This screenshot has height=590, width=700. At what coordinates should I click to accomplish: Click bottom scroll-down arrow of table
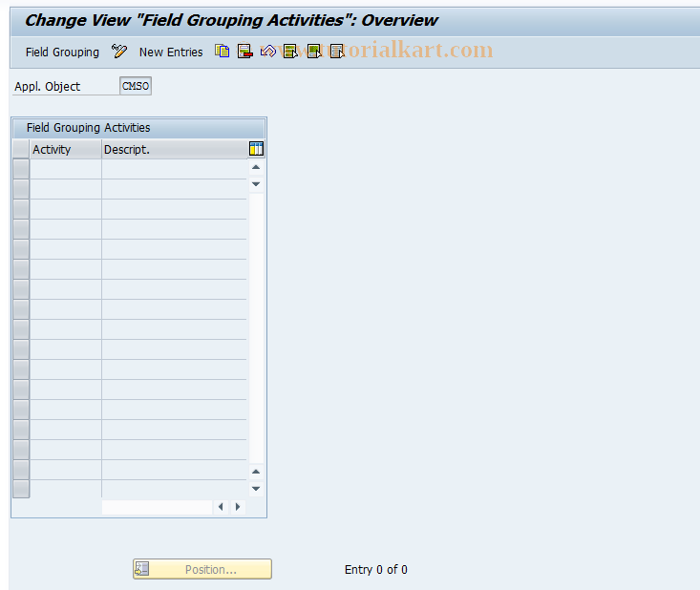(x=256, y=489)
